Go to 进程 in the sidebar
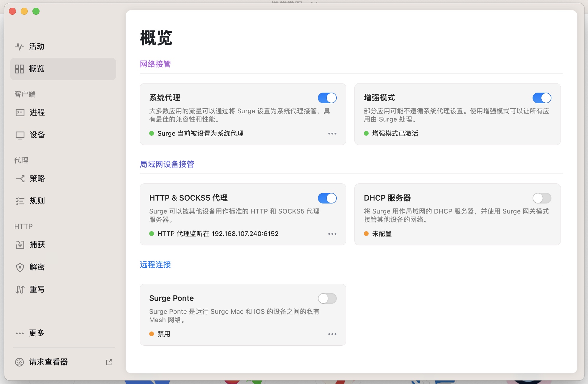This screenshot has height=384, width=588. [63, 112]
